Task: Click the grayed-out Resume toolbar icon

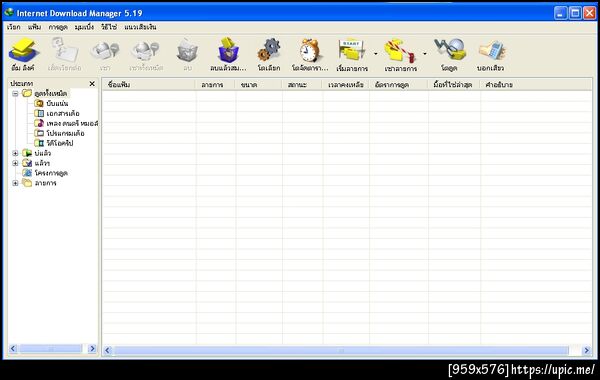Action: 64,51
